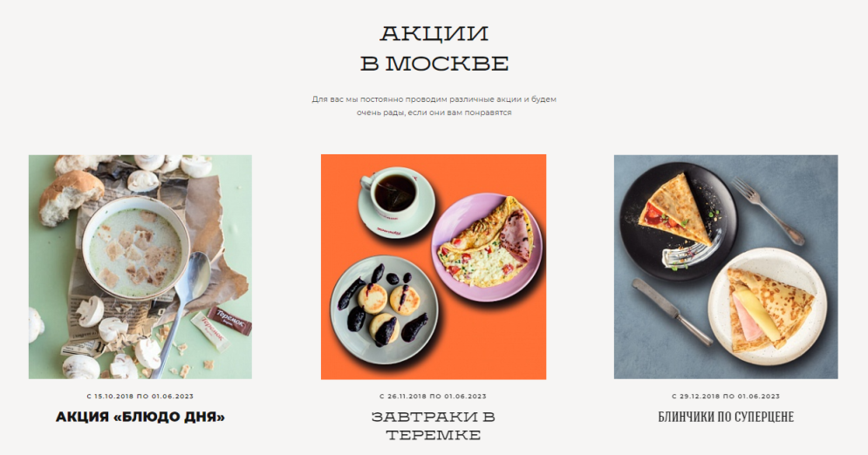The height and width of the screenshot is (455, 868).
Task: Click the «Акция «Блюдо дня»» title link
Action: (140, 417)
